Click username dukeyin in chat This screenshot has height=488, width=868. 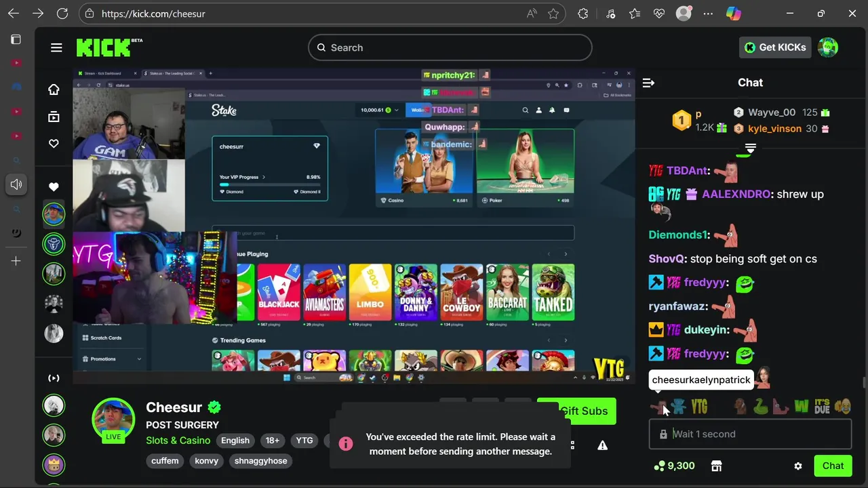point(705,330)
